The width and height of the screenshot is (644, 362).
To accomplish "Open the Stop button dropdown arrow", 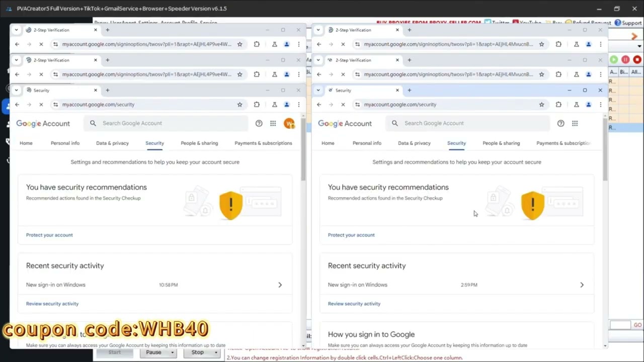I will [216, 352].
